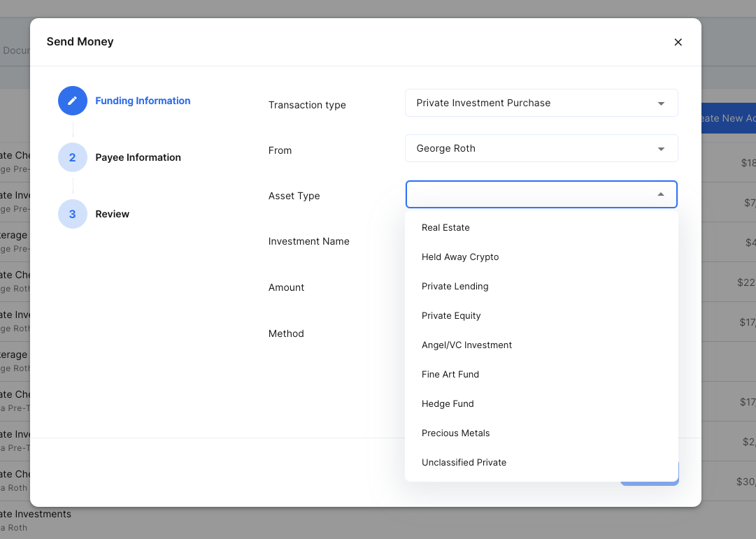Screen dimensions: 756x539
Task: Select Hedge Fund asset type
Action: click(x=448, y=404)
